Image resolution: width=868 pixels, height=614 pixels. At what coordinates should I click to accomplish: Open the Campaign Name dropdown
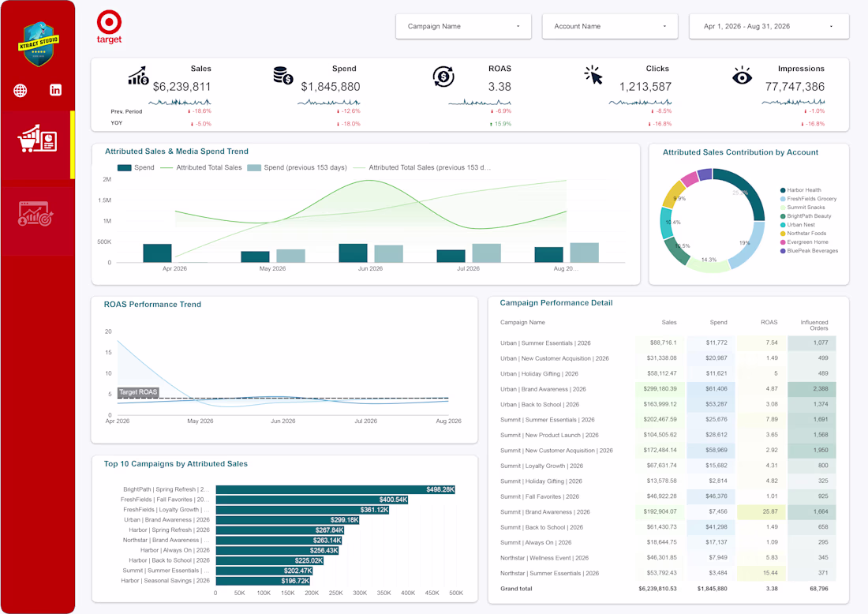pos(463,26)
